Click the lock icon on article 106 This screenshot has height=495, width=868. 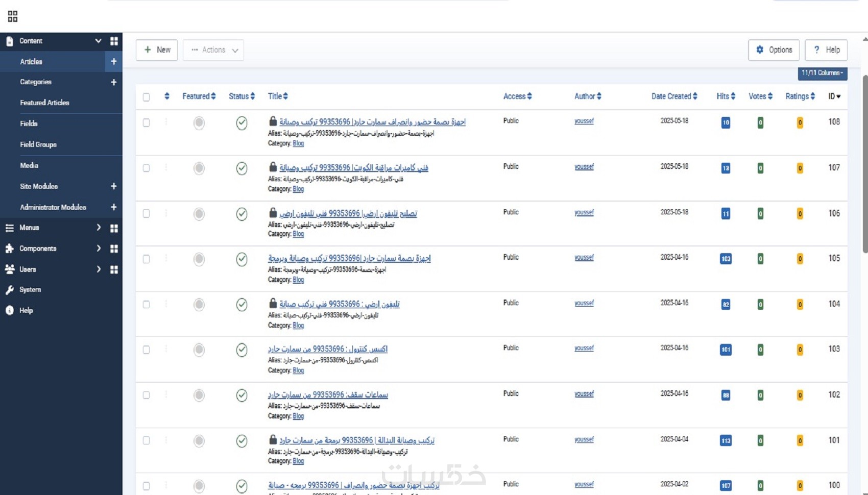[x=273, y=213]
